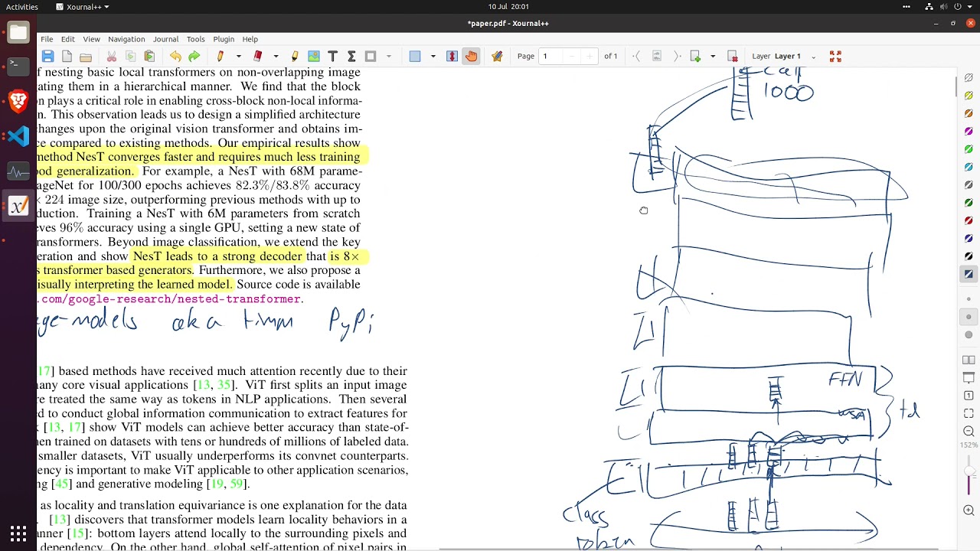Toggle fullscreen with red arrows icon

(x=835, y=56)
